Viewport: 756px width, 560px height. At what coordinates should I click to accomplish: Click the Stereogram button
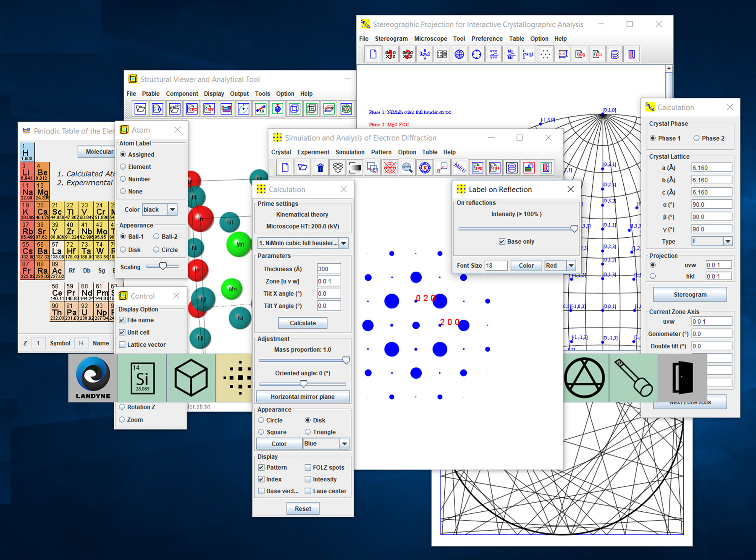(690, 294)
